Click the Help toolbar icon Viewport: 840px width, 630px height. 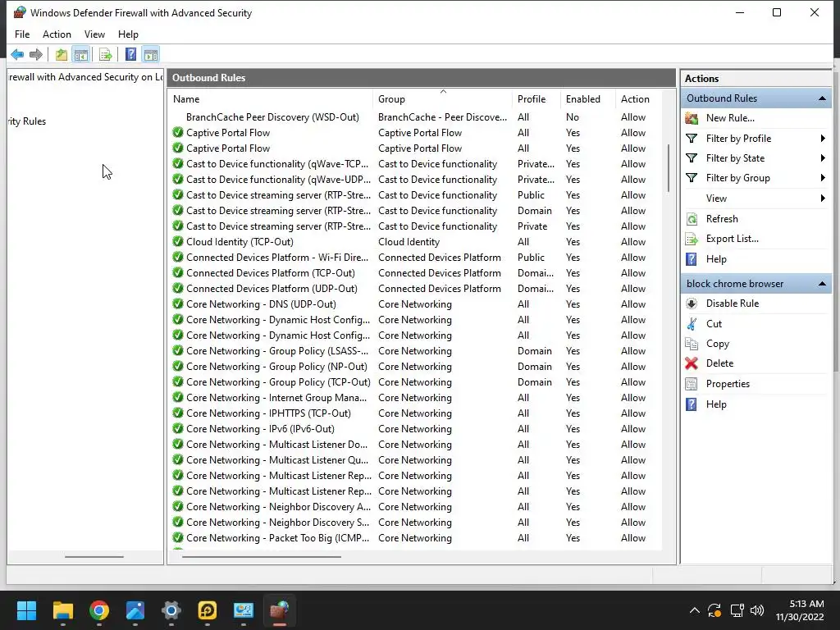[130, 55]
